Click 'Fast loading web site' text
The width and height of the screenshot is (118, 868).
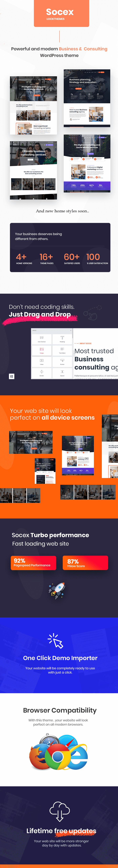(x=40, y=544)
